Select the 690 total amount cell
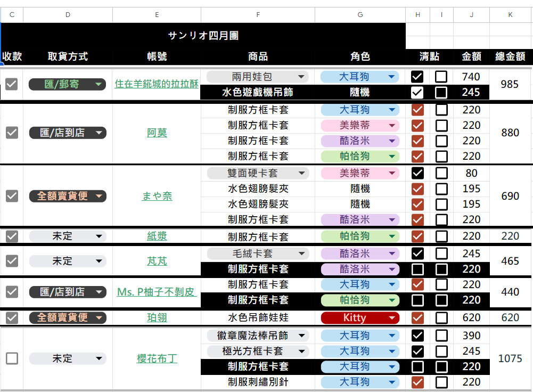The width and height of the screenshot is (533, 392). 510,196
